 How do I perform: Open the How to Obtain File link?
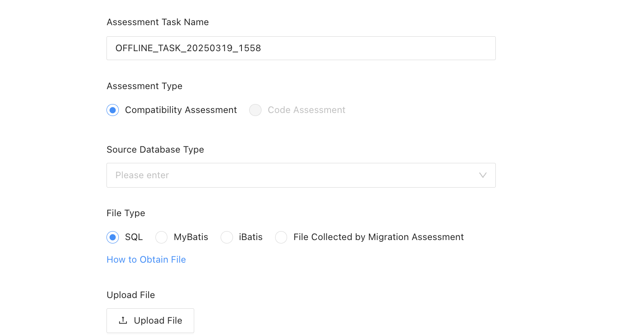[x=146, y=260]
